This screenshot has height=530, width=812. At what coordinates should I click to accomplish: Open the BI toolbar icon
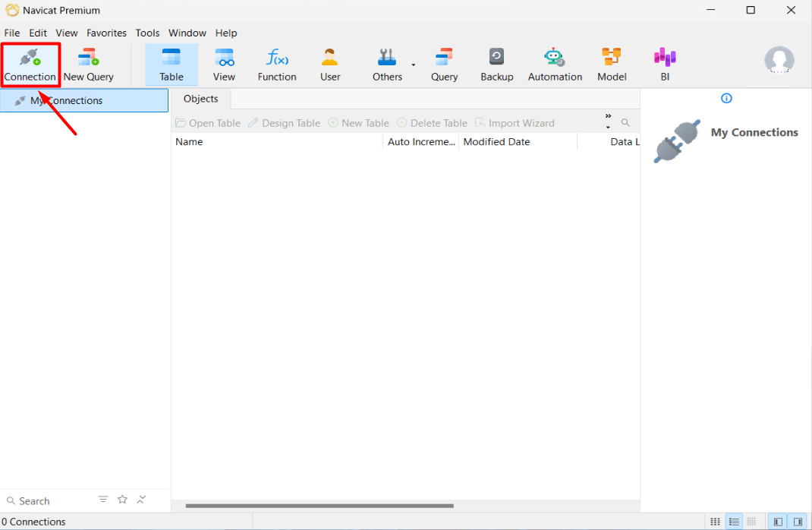tap(665, 65)
